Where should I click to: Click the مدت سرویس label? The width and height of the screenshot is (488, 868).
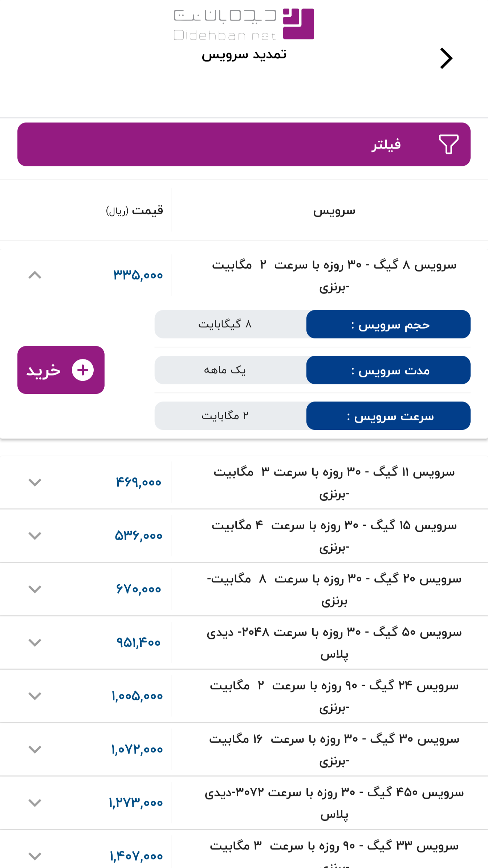pos(388,370)
